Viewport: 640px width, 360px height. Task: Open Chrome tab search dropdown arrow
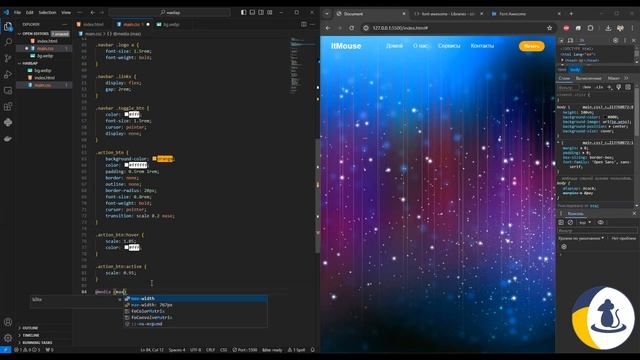pyautogui.click(x=327, y=14)
